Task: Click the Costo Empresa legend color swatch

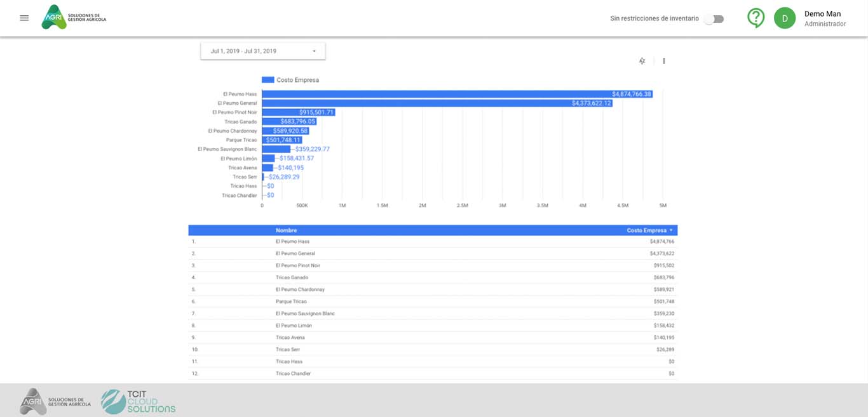Action: click(x=268, y=80)
